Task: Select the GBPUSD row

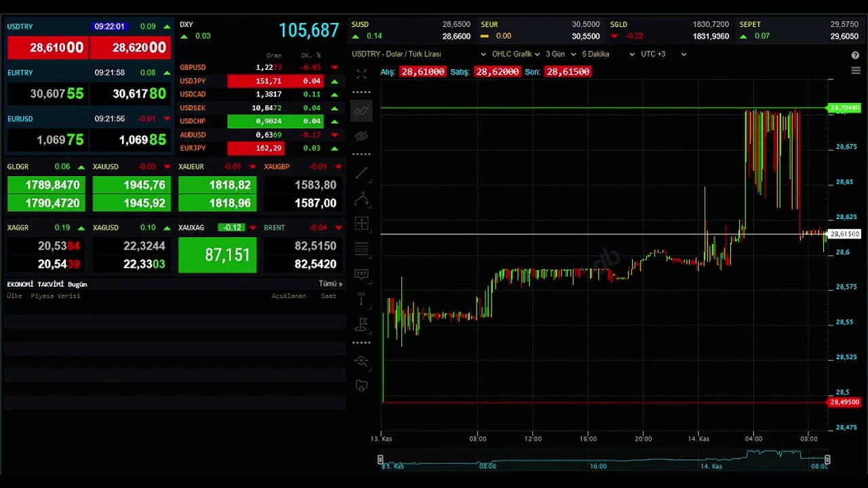Action: point(260,67)
